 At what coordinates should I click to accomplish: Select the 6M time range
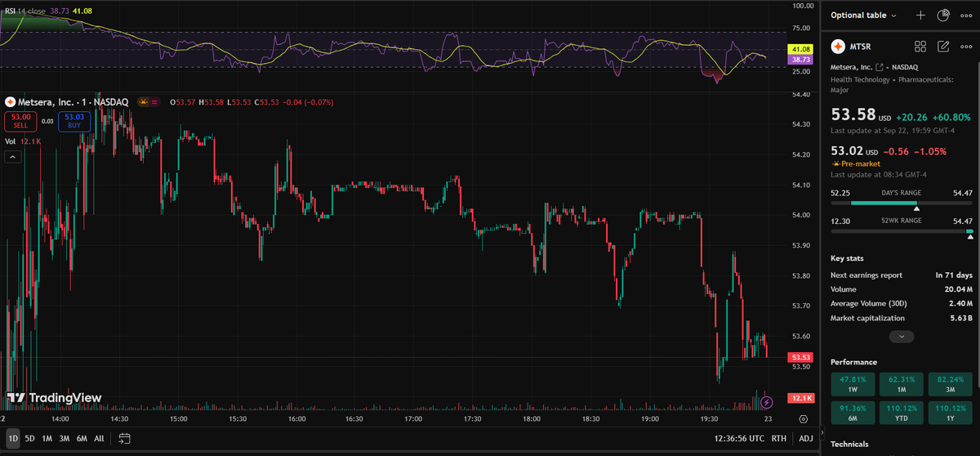click(x=82, y=438)
